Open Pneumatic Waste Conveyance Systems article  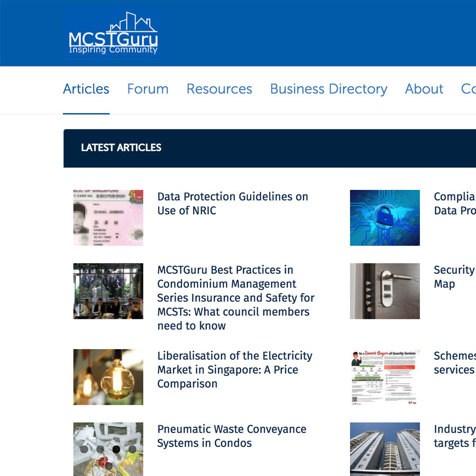coord(232,436)
